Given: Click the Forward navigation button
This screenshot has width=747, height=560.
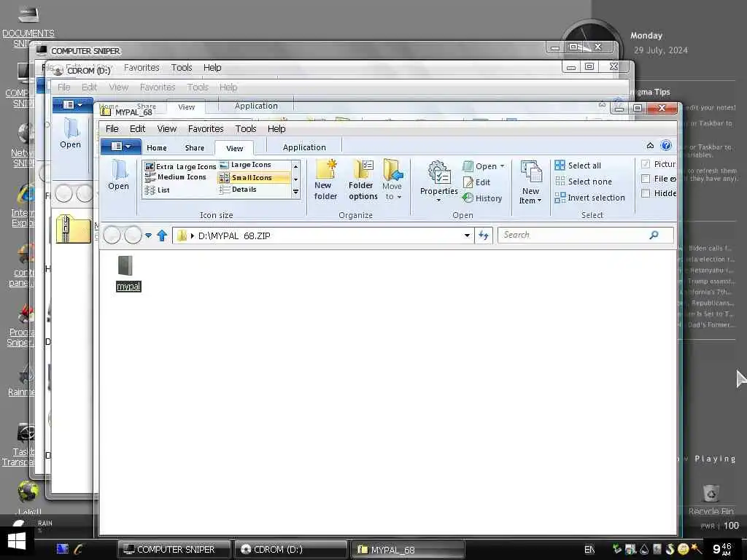Looking at the screenshot, I should coord(133,236).
